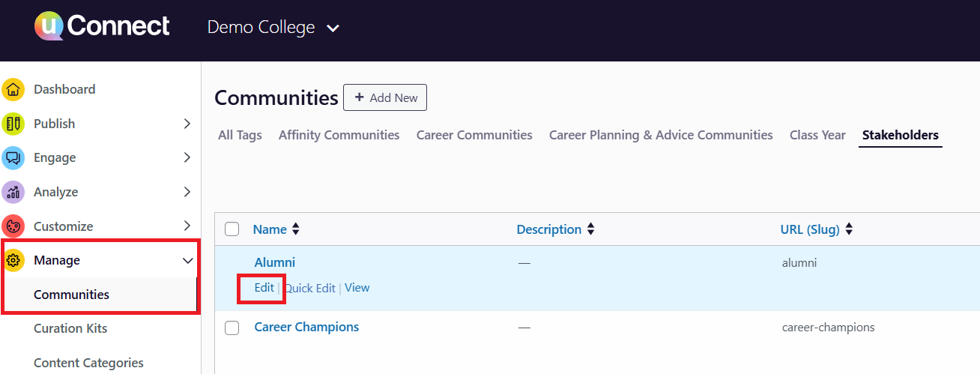Click the Add New button
Viewport: 980px width, 374px height.
tap(385, 97)
